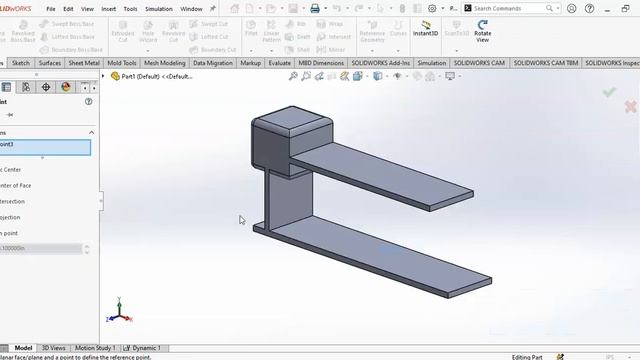The image size is (640, 360).
Task: Switch to the Sketch tab
Action: point(21,63)
